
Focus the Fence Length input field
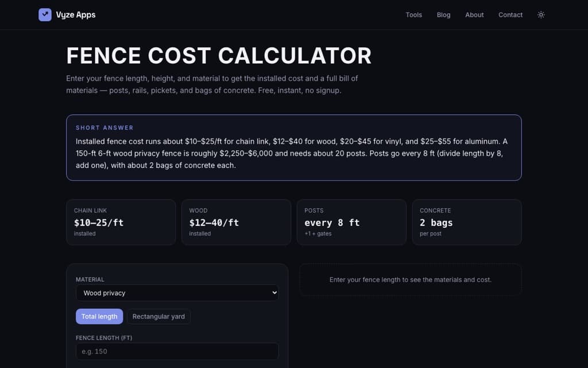tap(177, 351)
